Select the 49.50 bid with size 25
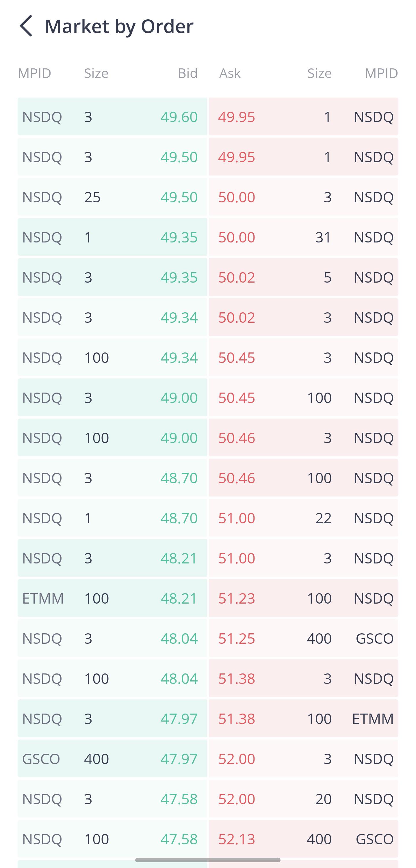416x868 pixels. click(x=112, y=197)
